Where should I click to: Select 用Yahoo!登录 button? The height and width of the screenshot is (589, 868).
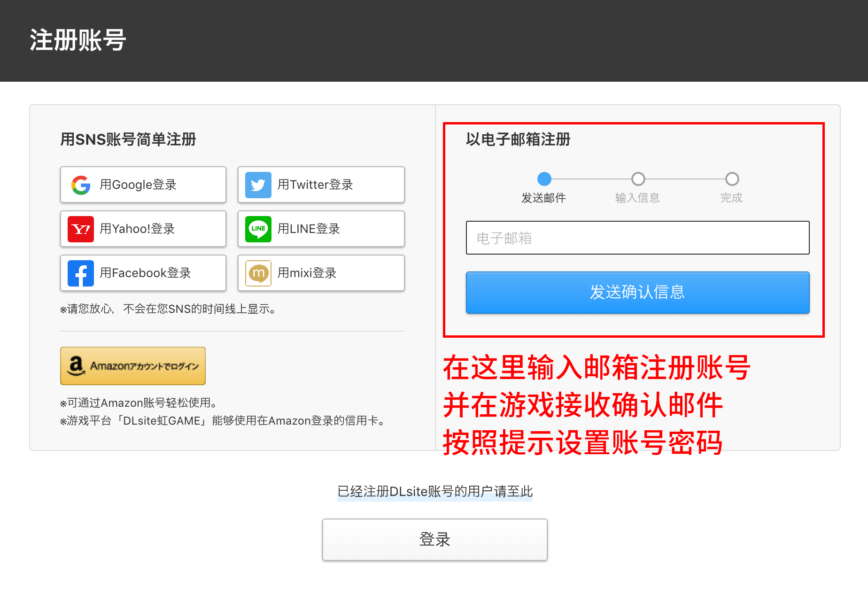143,229
